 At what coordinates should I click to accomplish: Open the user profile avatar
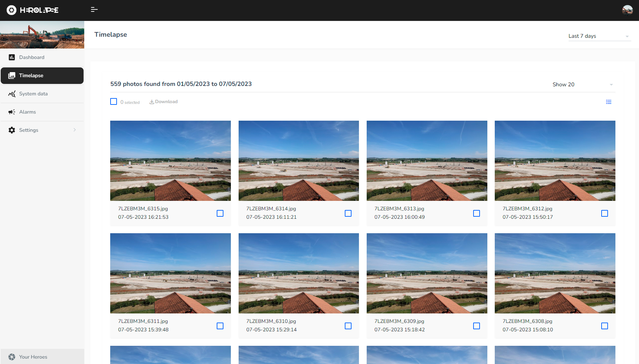(x=628, y=10)
